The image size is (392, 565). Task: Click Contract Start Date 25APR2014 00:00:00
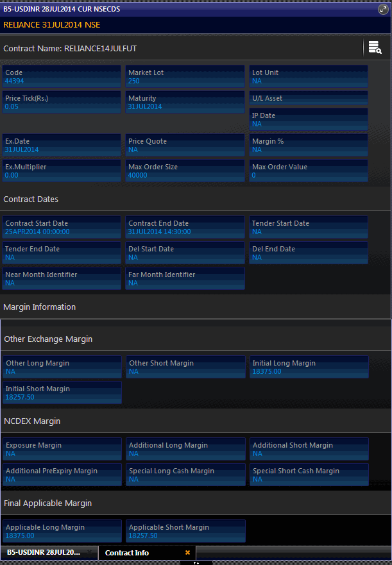(62, 228)
